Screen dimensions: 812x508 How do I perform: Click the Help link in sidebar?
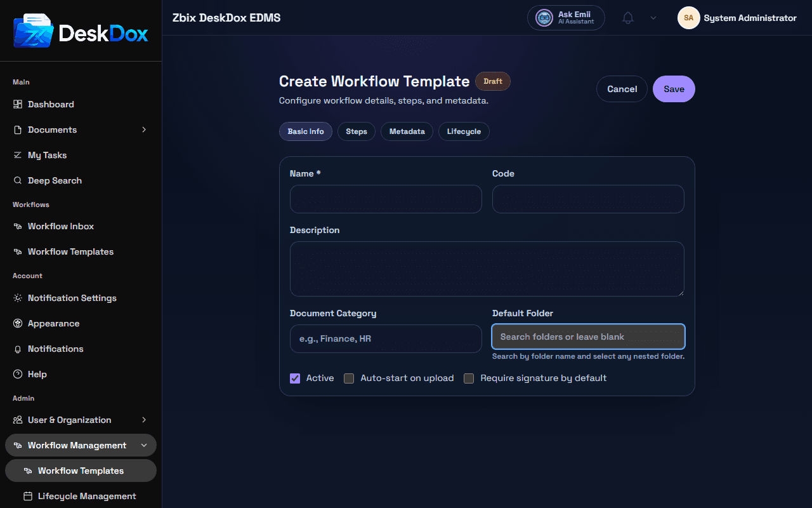click(81, 374)
